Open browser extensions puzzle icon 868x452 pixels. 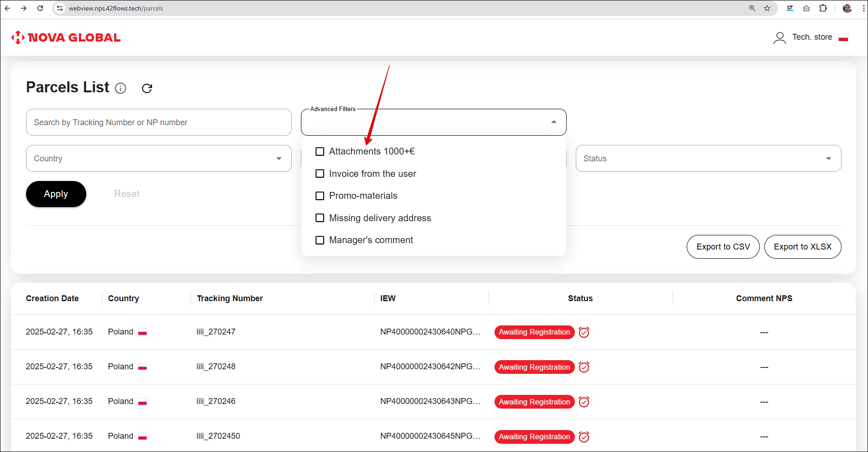tap(823, 8)
